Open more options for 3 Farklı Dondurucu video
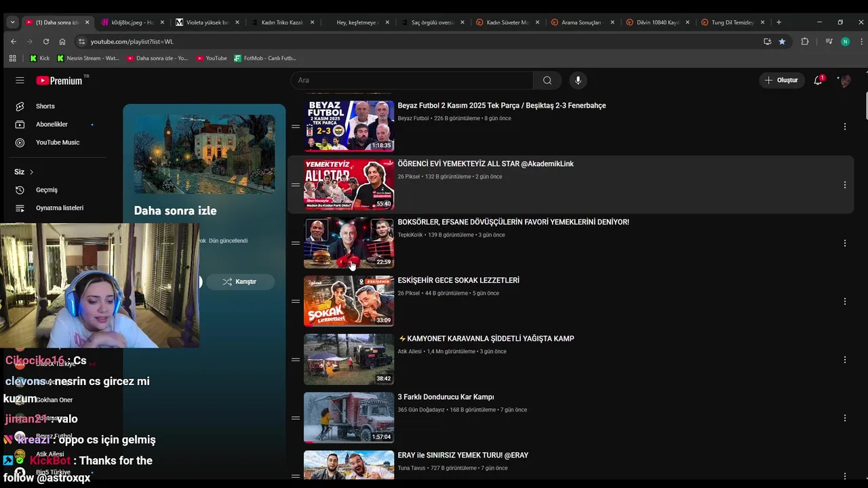Screen dimensions: 868x488 845,418
